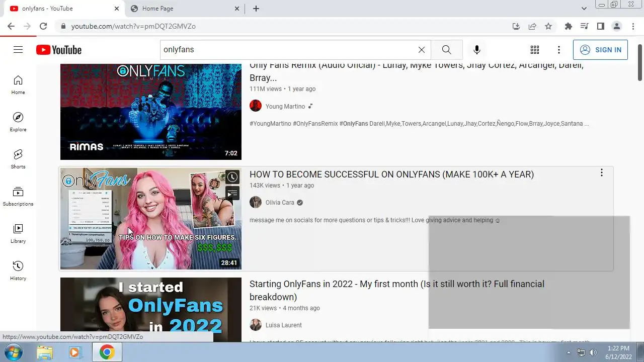Go to YouTube home via logo

pyautogui.click(x=59, y=50)
